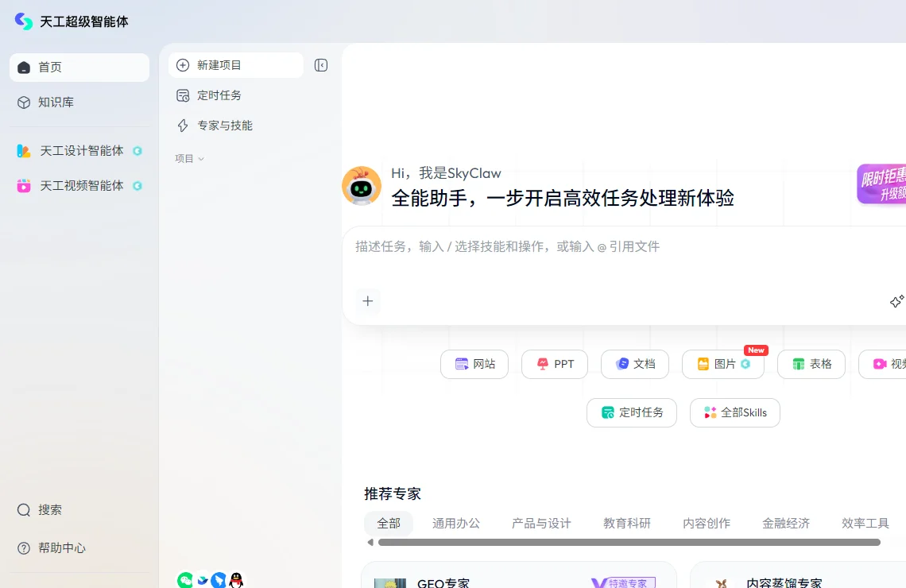The width and height of the screenshot is (906, 588).
Task: Switch to 效率工具 tab
Action: pos(865,524)
